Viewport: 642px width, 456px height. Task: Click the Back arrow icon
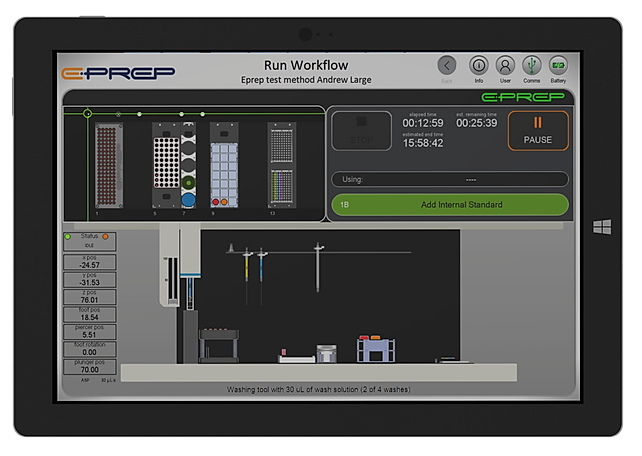pos(447,65)
